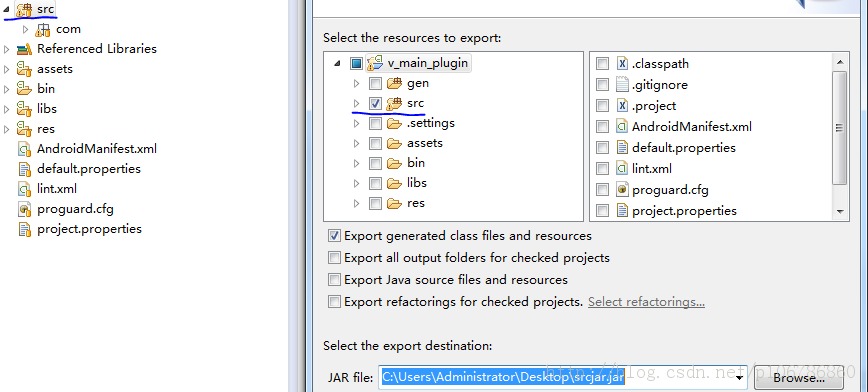Enable Export Java source files and resources
The height and width of the screenshot is (392, 868).
[334, 280]
